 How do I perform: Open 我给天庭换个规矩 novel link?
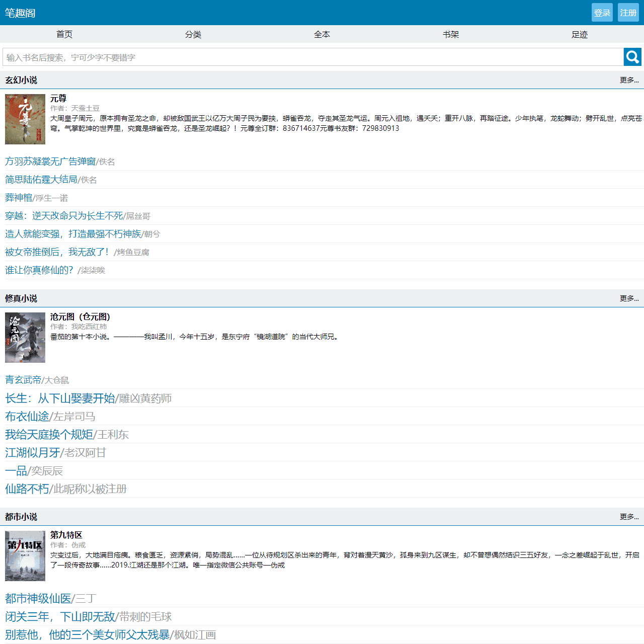pyautogui.click(x=49, y=434)
